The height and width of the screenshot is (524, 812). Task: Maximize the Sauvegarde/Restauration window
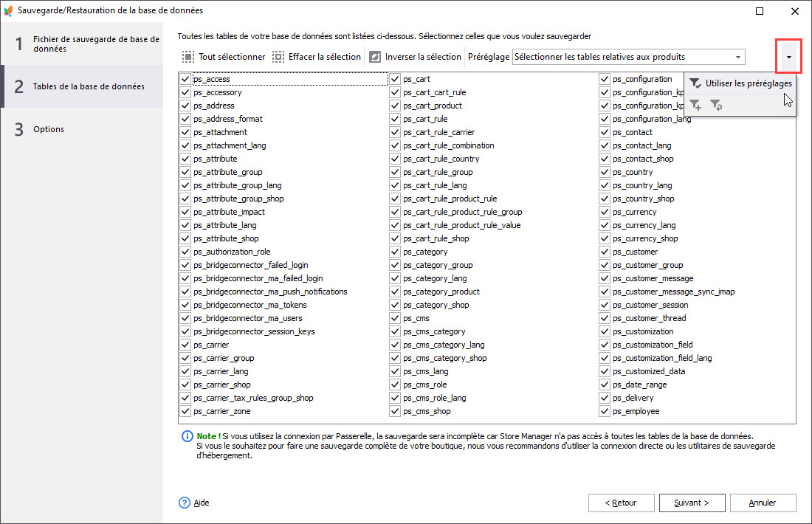pos(760,11)
